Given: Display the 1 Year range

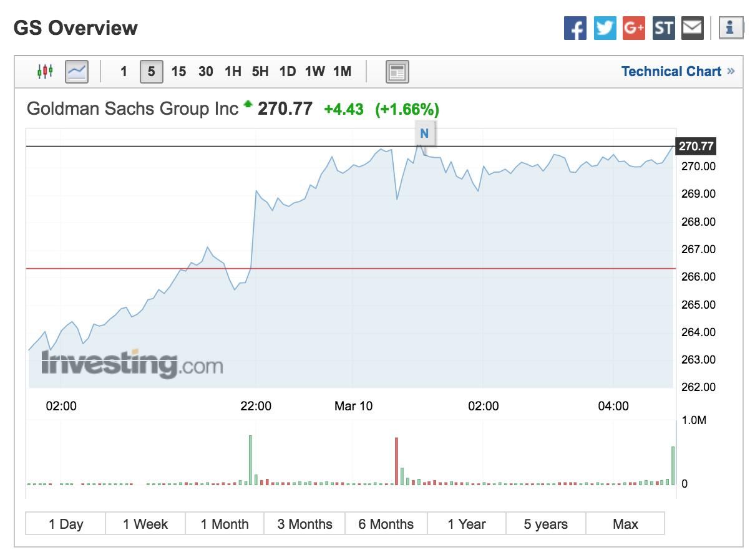Looking at the screenshot, I should click(467, 524).
